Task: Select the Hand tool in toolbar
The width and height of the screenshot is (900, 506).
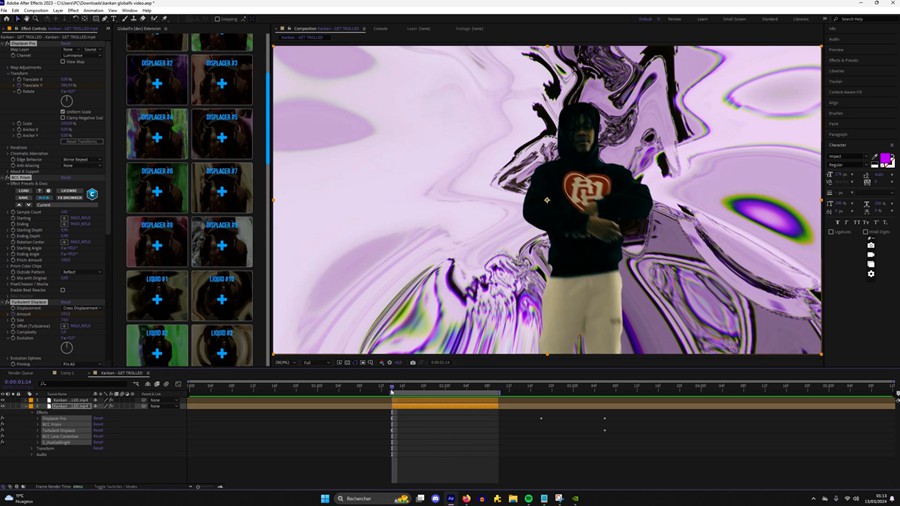Action: pos(26,19)
